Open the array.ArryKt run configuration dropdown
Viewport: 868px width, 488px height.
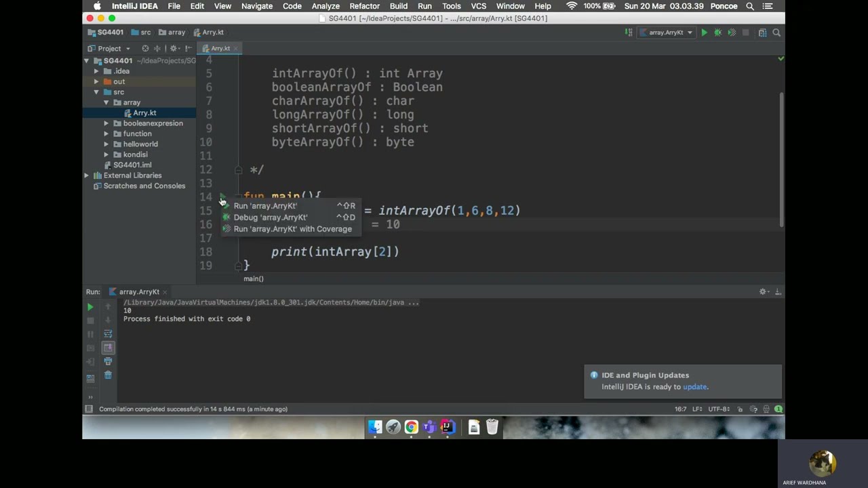point(667,33)
